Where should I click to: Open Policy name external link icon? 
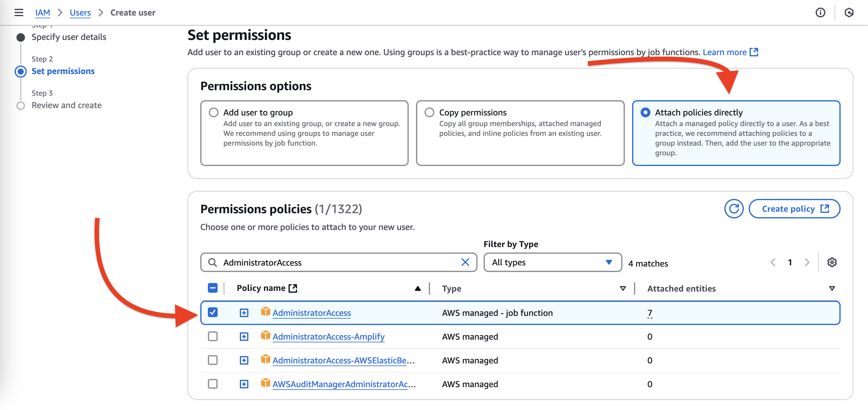click(293, 288)
